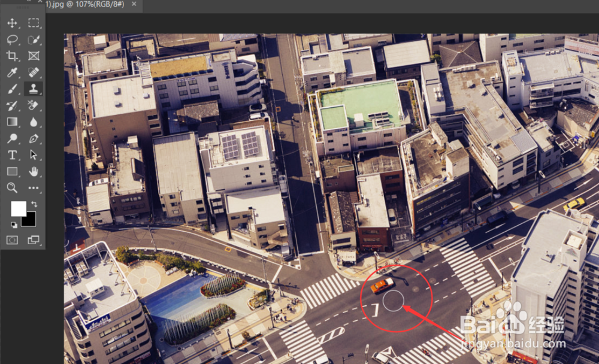The height and width of the screenshot is (364, 599).
Task: Change the screen mode
Action: (x=34, y=240)
